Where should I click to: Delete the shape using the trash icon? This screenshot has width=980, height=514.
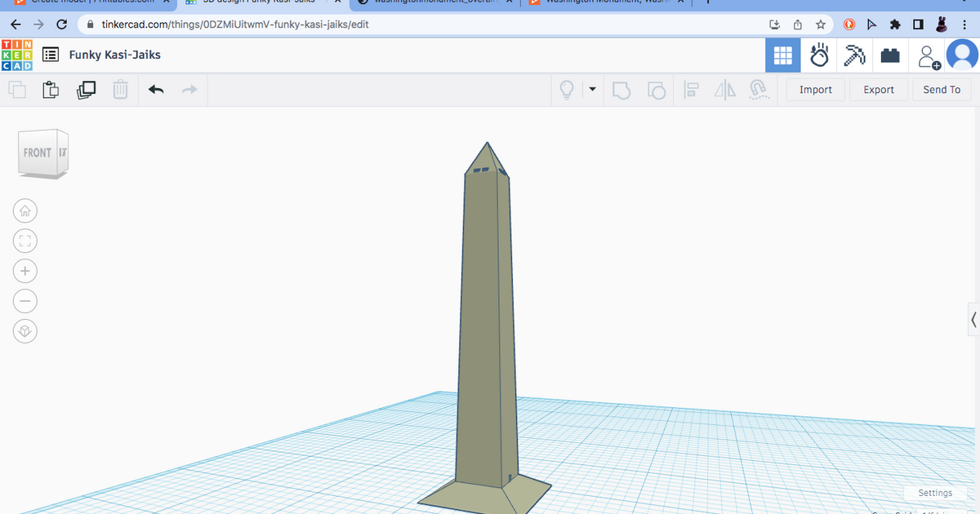[x=120, y=90]
